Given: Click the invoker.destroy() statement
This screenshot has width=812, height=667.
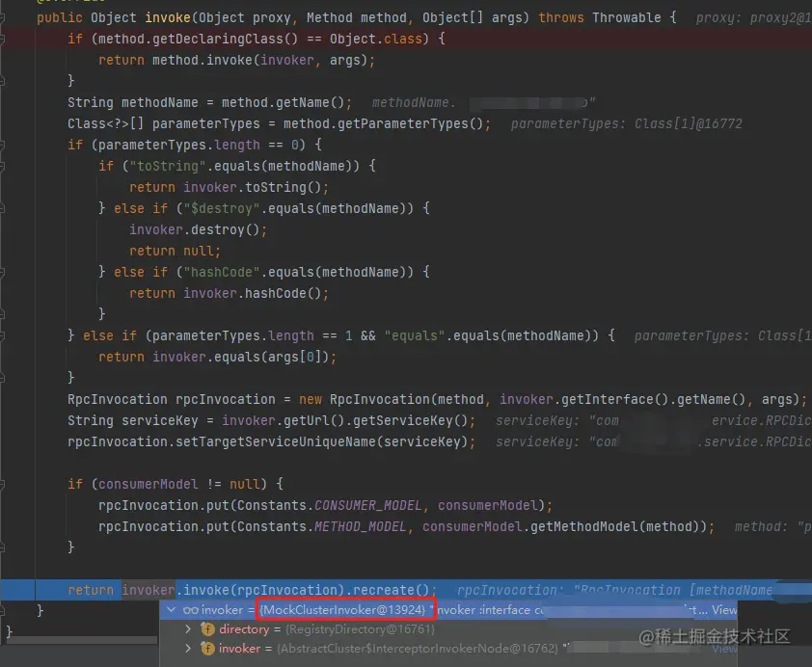Looking at the screenshot, I should tap(199, 229).
